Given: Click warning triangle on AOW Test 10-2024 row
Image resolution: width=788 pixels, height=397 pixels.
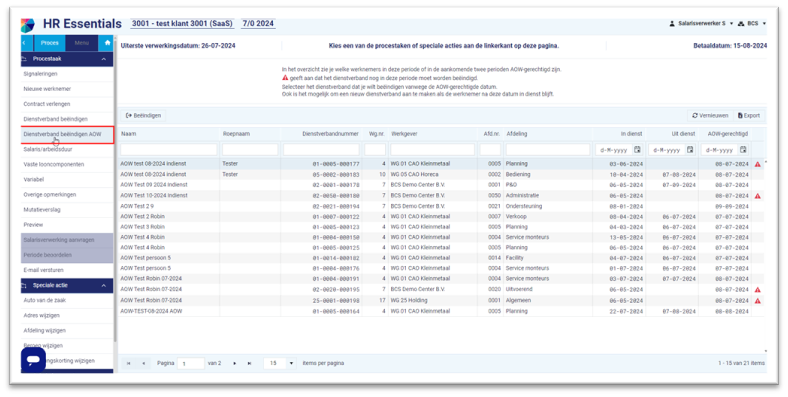Looking at the screenshot, I should coord(757,195).
